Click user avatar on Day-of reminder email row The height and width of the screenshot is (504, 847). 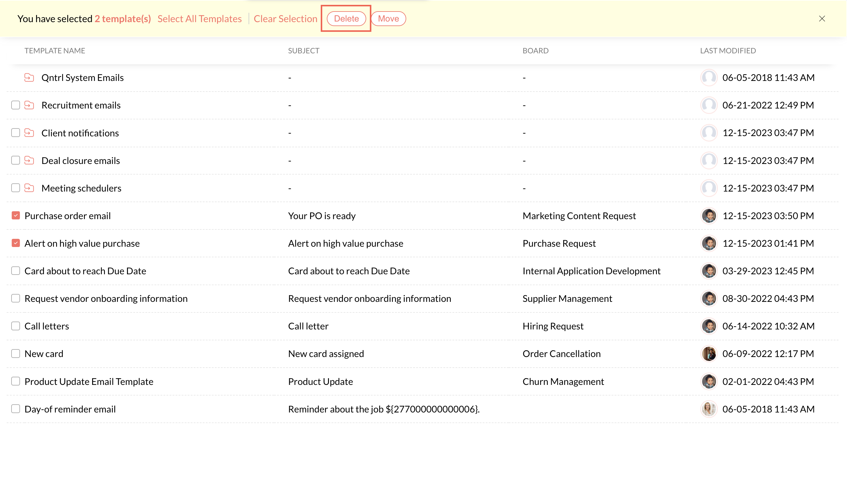click(x=708, y=409)
